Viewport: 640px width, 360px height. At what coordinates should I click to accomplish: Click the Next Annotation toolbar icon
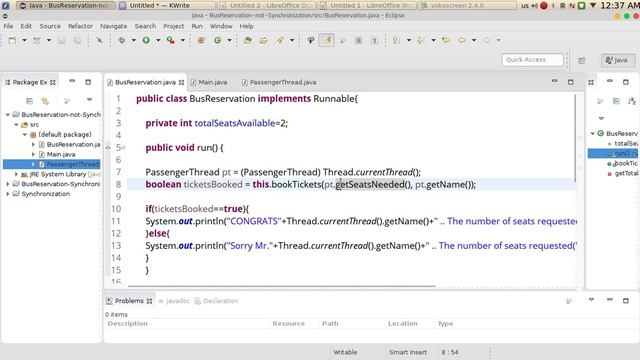pos(396,40)
